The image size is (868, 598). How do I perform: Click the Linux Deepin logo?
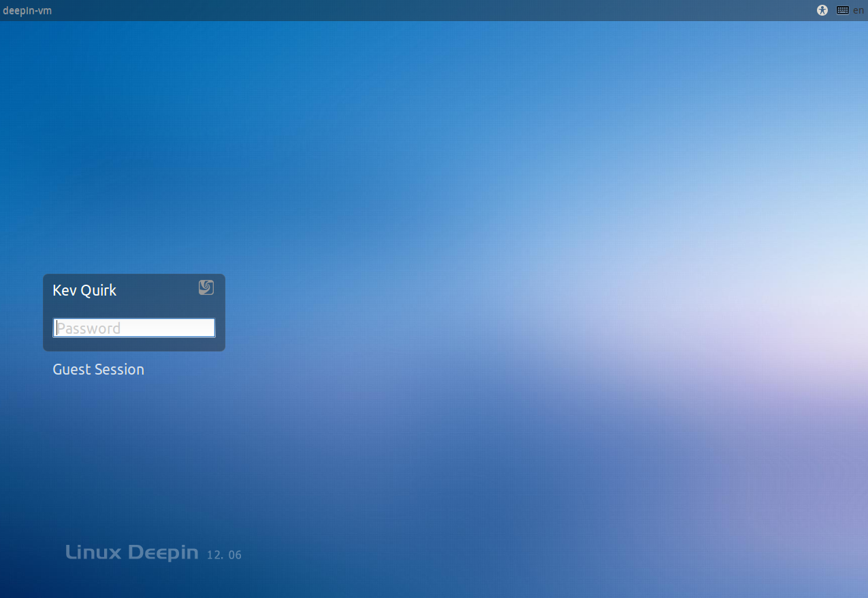[132, 552]
